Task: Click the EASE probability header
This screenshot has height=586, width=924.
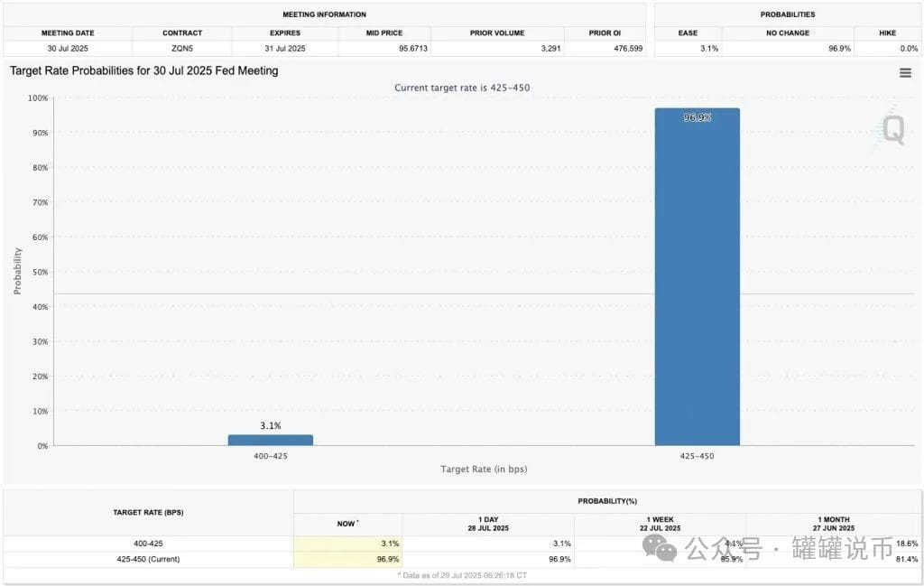Action: pos(688,33)
